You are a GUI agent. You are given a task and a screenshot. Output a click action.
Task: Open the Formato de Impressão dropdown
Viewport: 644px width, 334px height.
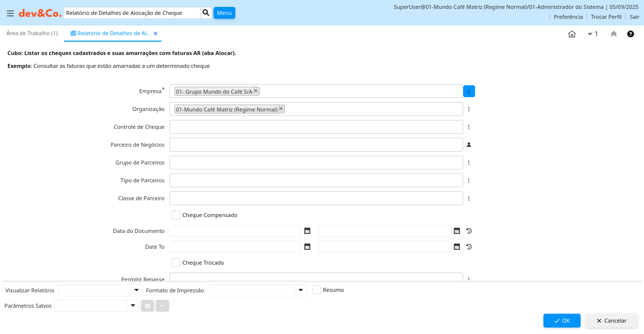[x=301, y=290]
